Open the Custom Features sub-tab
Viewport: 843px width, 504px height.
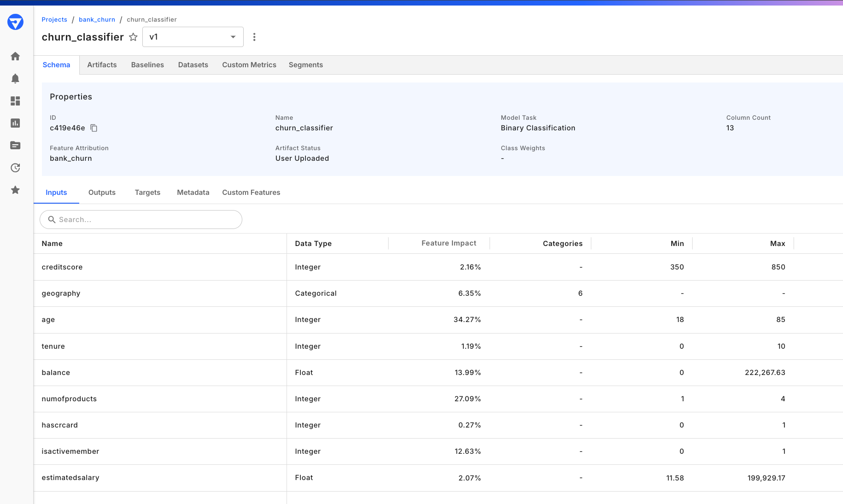251,193
